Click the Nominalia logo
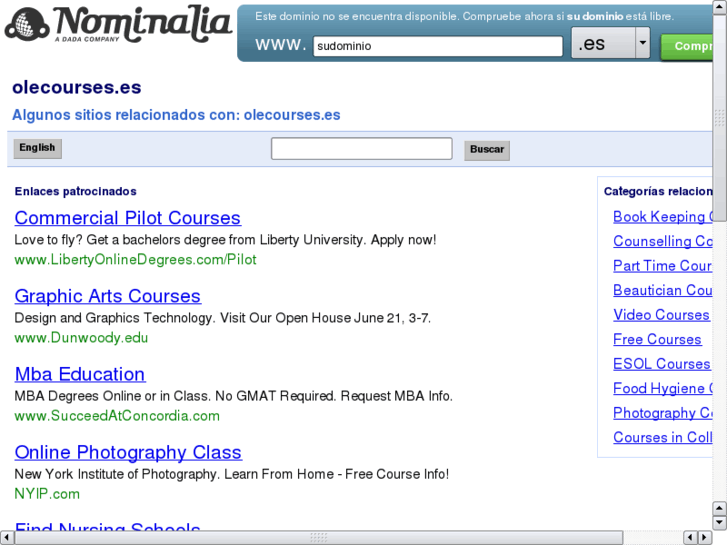This screenshot has height=545, width=727. click(x=118, y=25)
